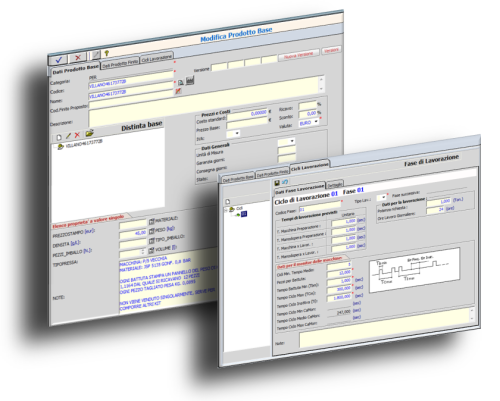
Task: Delete item with red X under Distinta base
Action: pos(77,135)
